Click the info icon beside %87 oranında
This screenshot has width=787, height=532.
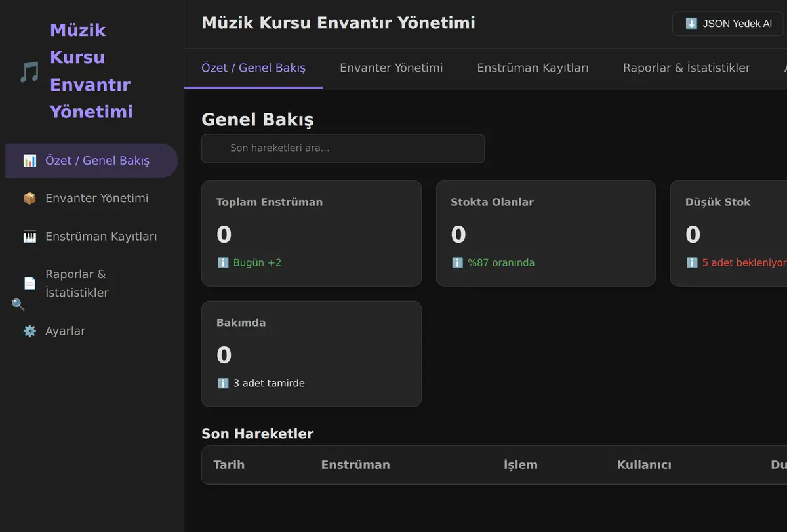click(x=457, y=263)
